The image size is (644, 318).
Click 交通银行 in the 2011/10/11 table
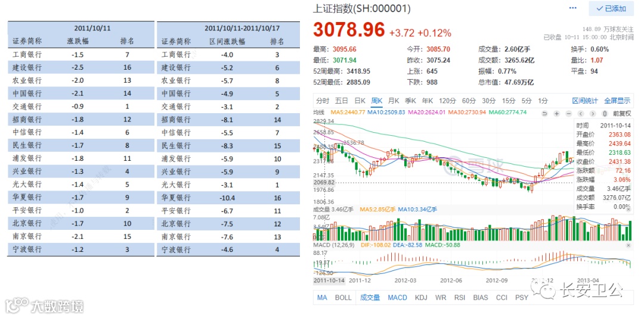tap(27, 107)
